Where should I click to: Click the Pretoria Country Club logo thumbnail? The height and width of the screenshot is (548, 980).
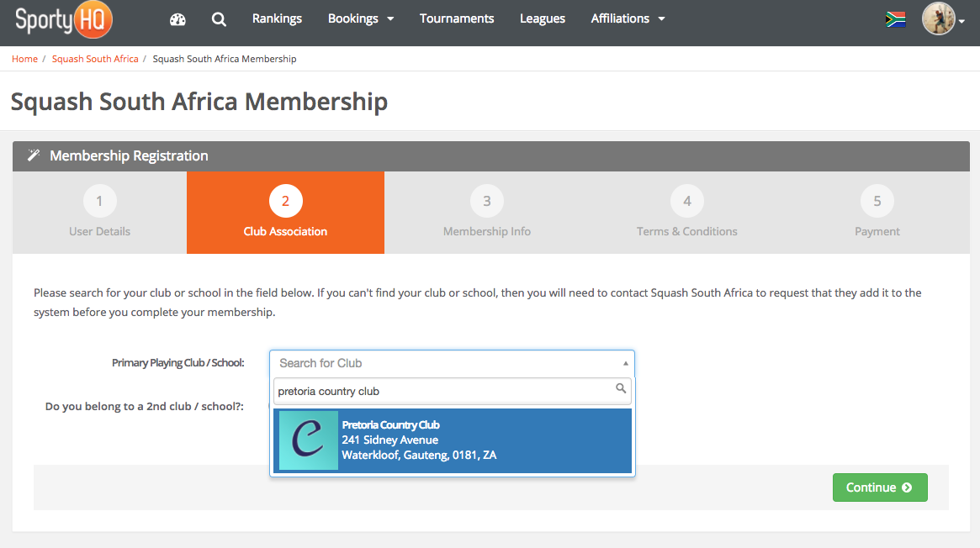point(309,440)
